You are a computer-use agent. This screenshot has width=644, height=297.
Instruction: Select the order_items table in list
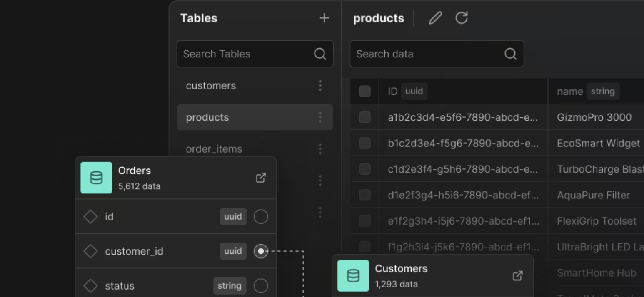214,149
